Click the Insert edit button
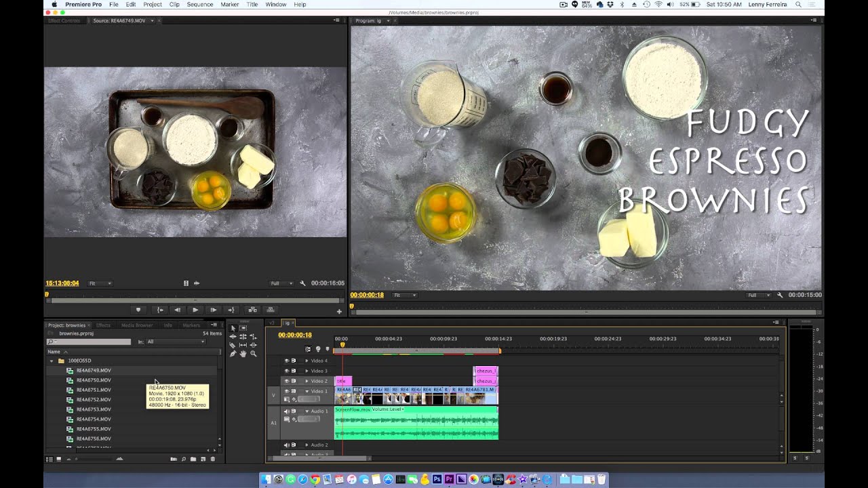The height and width of the screenshot is (488, 868). click(x=252, y=310)
